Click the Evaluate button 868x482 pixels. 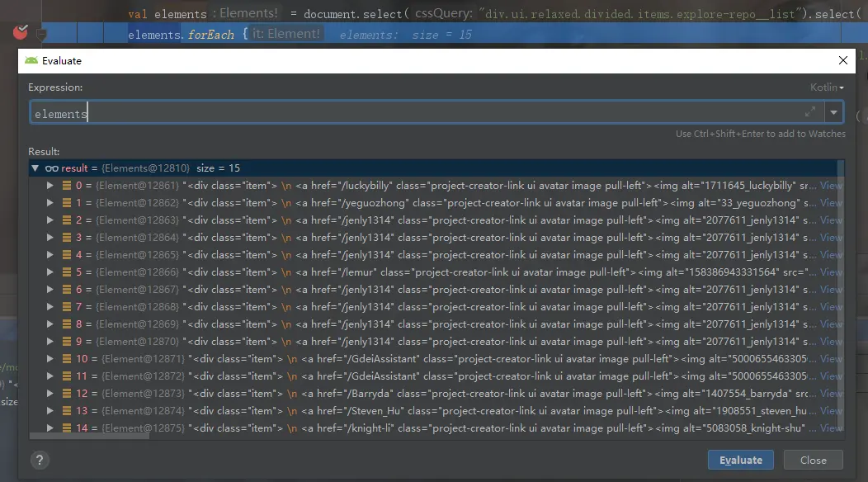pyautogui.click(x=741, y=460)
